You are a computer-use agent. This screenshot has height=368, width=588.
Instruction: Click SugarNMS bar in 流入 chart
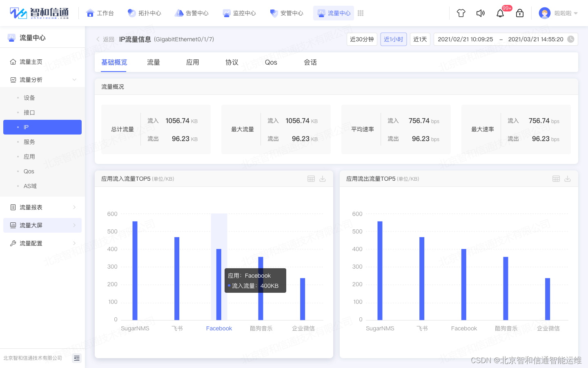[135, 271]
